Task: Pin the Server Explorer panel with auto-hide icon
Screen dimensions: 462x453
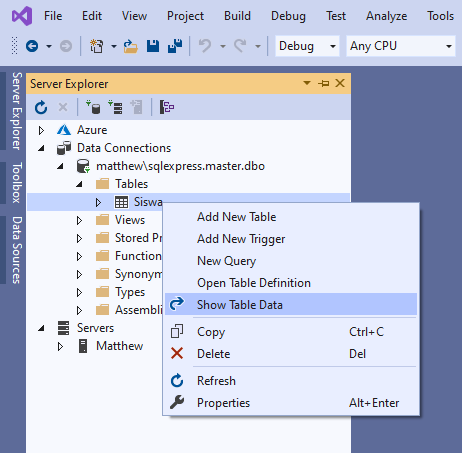Action: [x=323, y=83]
